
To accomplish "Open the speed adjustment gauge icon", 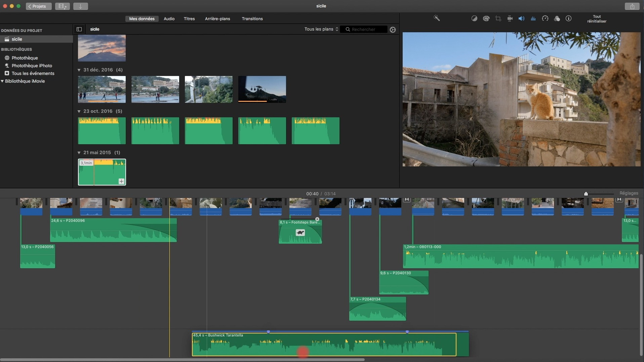I will click(545, 18).
